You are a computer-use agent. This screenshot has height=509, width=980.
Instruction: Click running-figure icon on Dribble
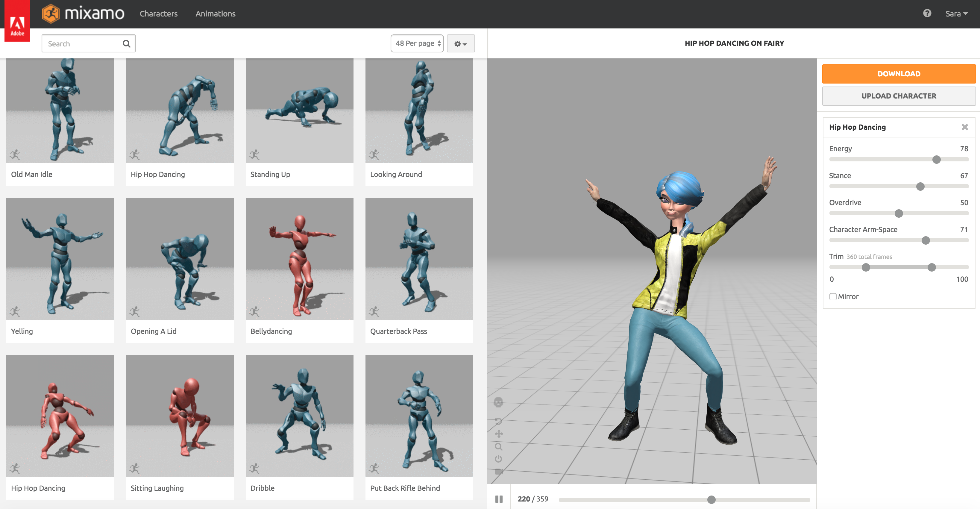pos(254,468)
